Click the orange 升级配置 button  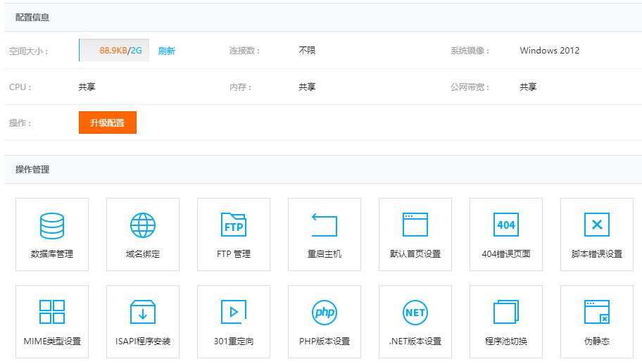108,123
